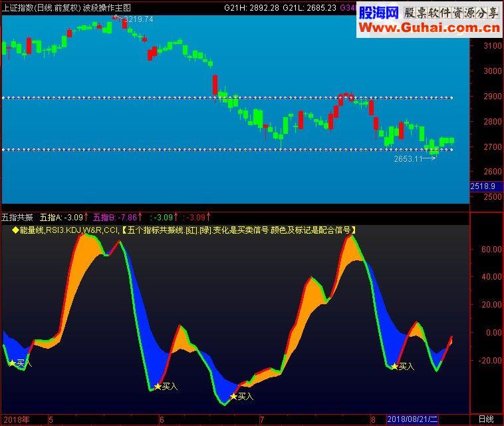Viewport: 504px width, 426px height.
Task: Click the rightmost 买入 star marker
Action: tap(394, 367)
